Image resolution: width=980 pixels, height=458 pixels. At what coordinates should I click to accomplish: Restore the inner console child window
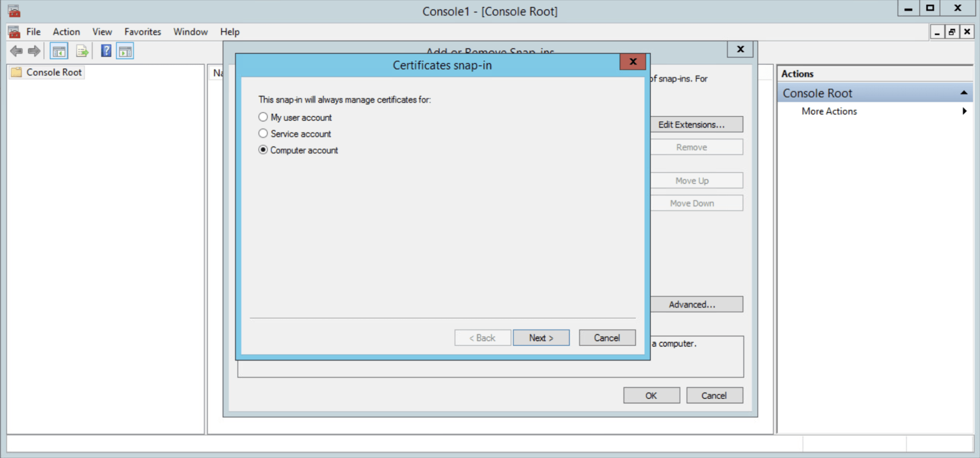952,32
